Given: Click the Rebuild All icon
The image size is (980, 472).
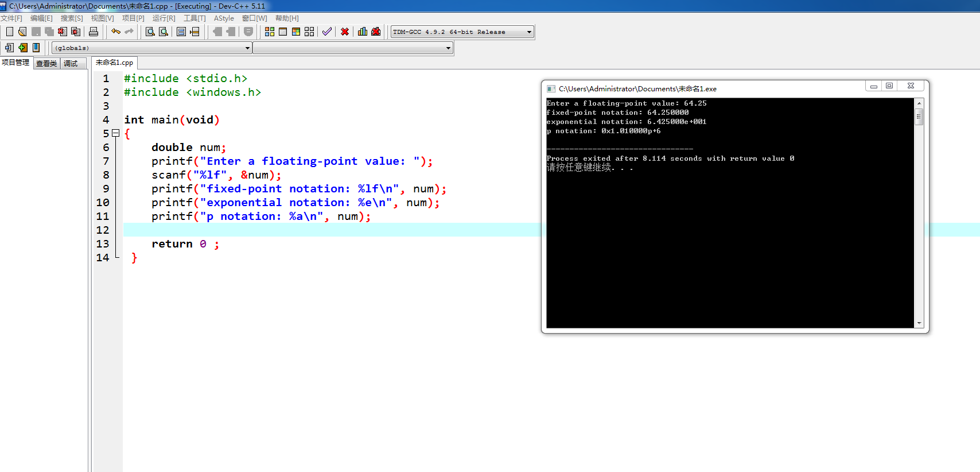Looking at the screenshot, I should 309,32.
